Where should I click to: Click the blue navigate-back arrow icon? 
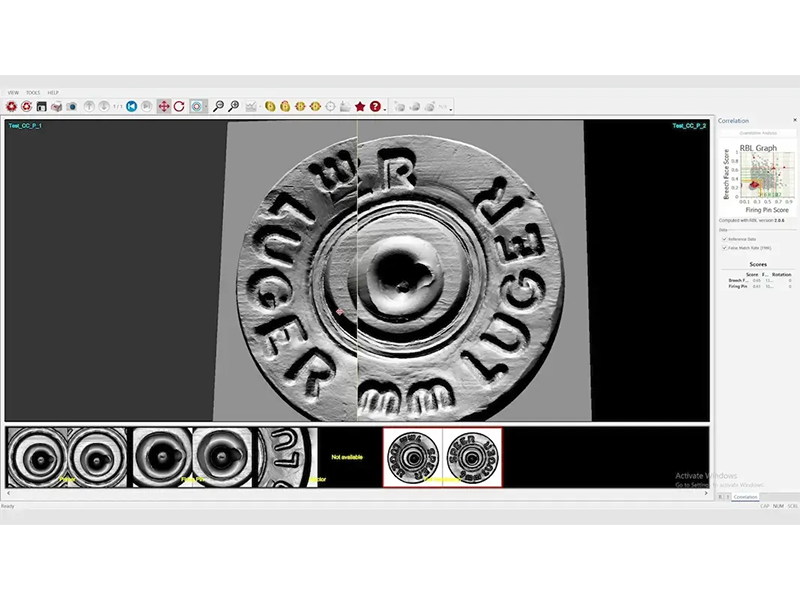131,103
